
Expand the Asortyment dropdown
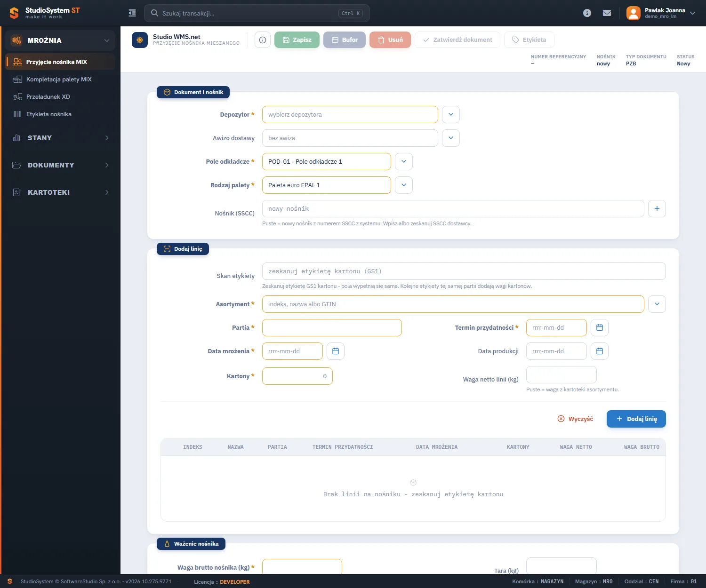657,304
